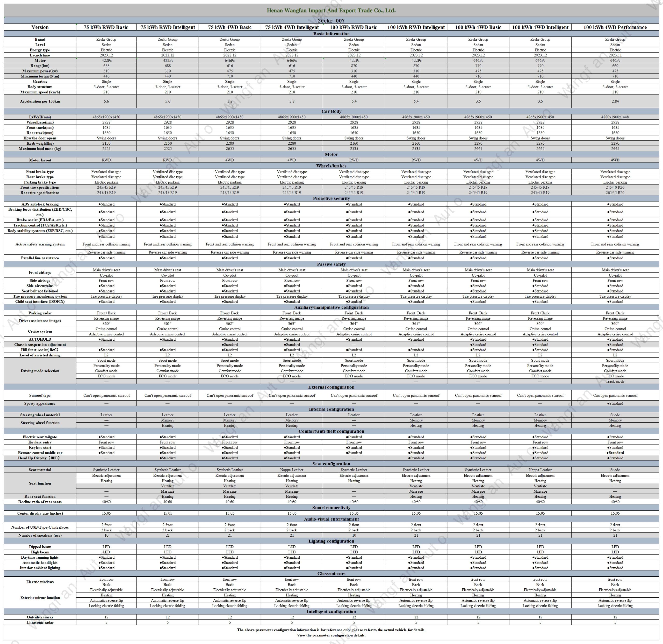Viewport: 663px width, 644px height.
Task: Select the "100 kWh 4WD Intelligent" column header
Action: point(540,27)
